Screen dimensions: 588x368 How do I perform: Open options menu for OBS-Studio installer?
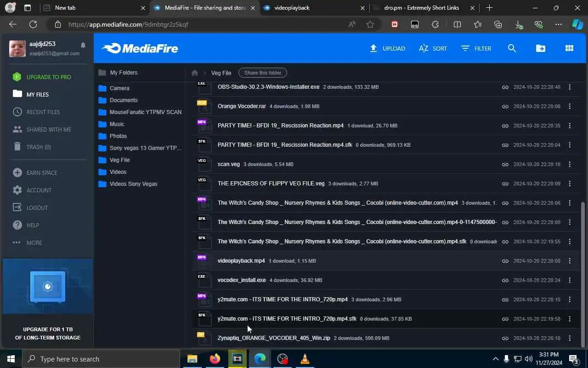coord(570,87)
